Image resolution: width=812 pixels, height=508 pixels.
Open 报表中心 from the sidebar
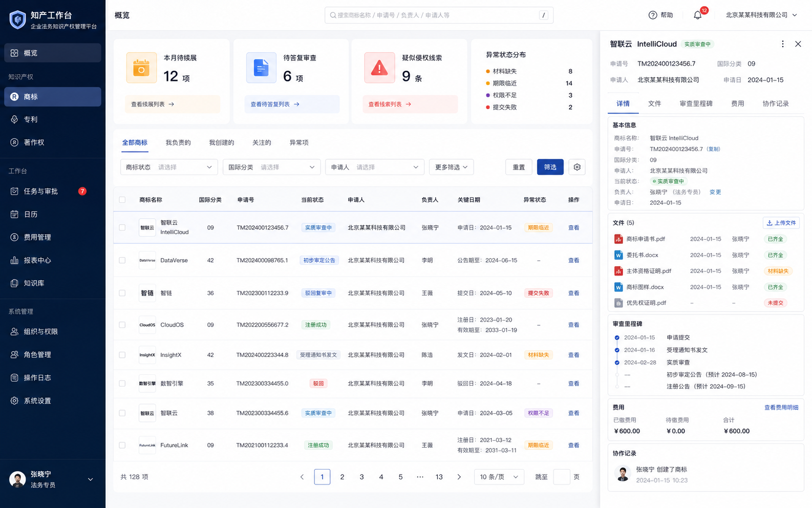[x=53, y=260]
